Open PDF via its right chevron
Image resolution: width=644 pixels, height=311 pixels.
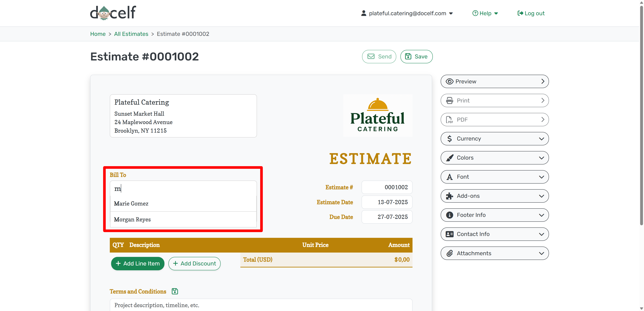pos(542,120)
